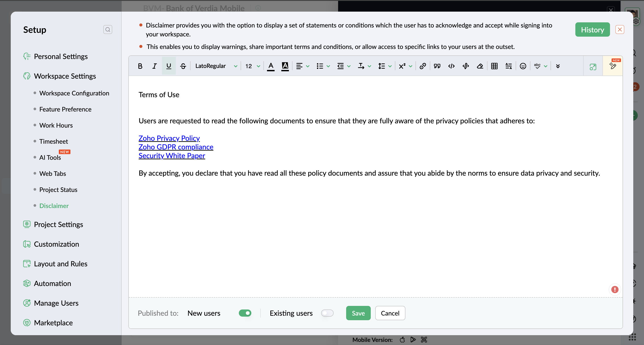Cancel disclaimer editing
The image size is (644, 345).
(390, 313)
